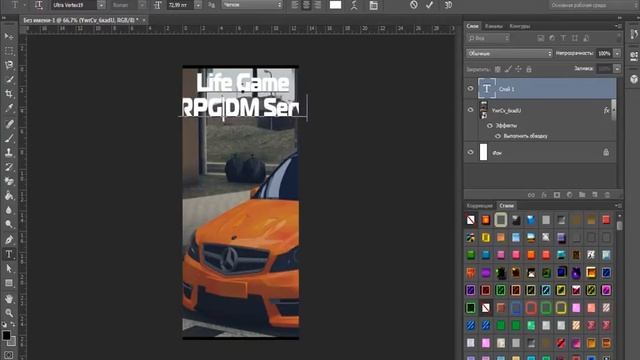This screenshot has width=640, height=360.
Task: Select the Стили tab
Action: click(506, 206)
